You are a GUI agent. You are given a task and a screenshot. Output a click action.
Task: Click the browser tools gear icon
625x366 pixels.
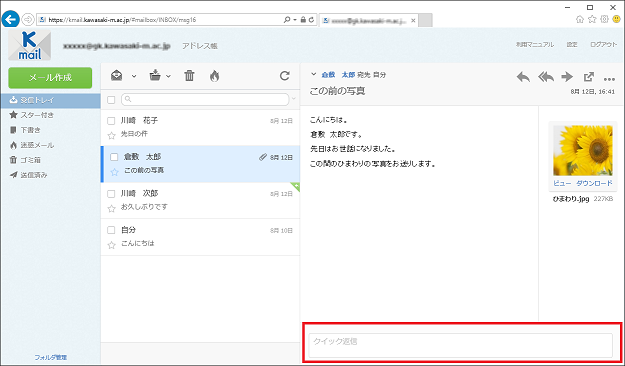[604, 19]
